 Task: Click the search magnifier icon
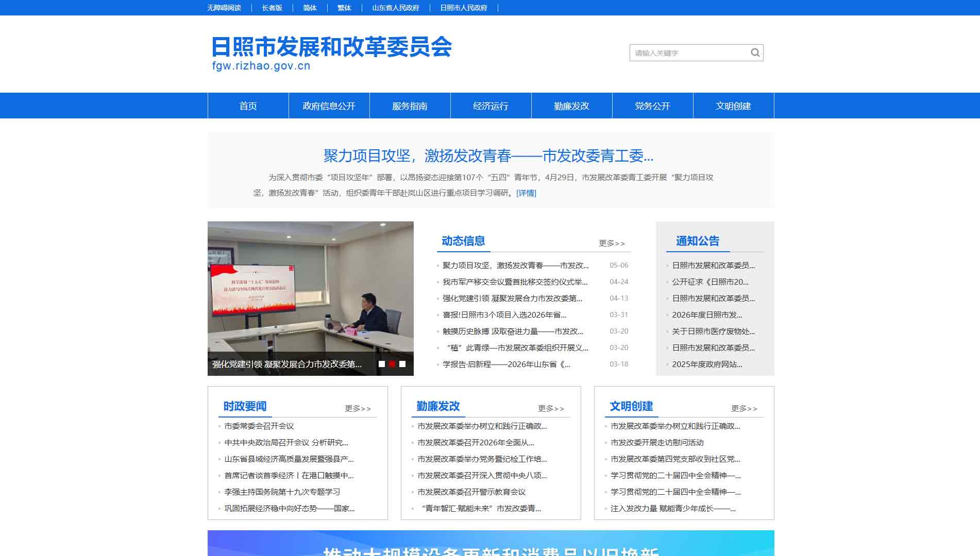[755, 53]
